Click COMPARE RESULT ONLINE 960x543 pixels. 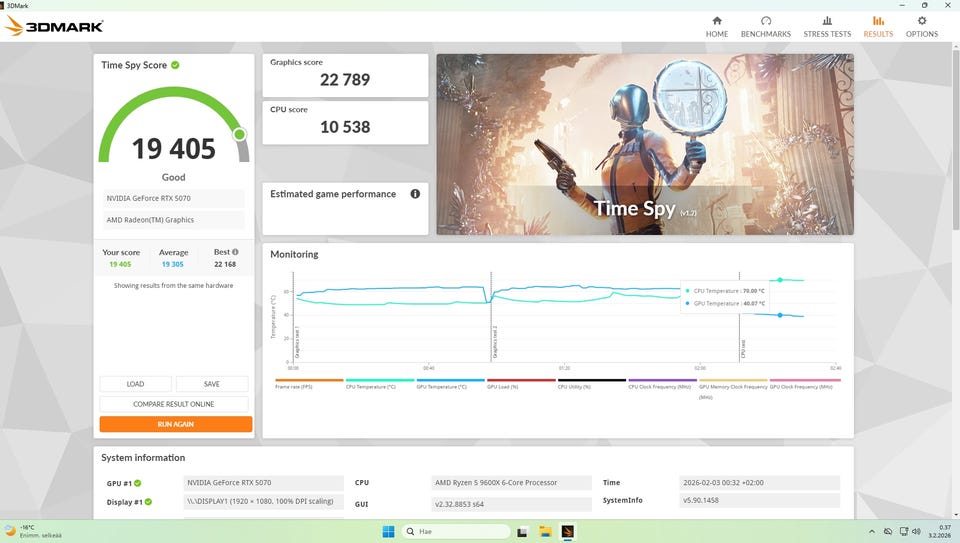click(174, 404)
